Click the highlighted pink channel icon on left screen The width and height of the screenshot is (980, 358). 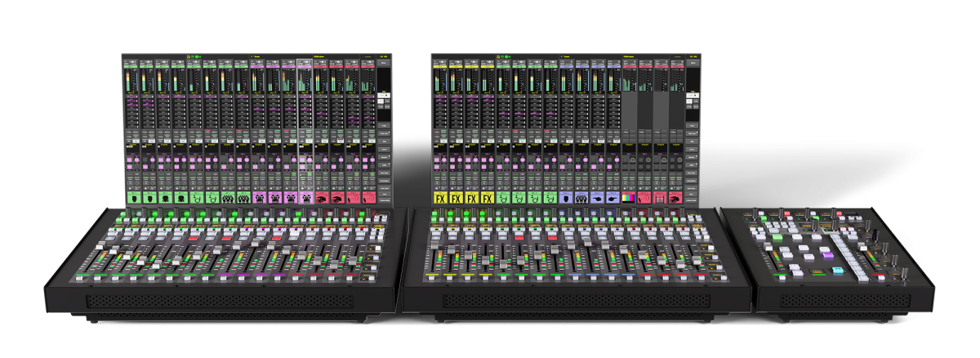pyautogui.click(x=305, y=198)
